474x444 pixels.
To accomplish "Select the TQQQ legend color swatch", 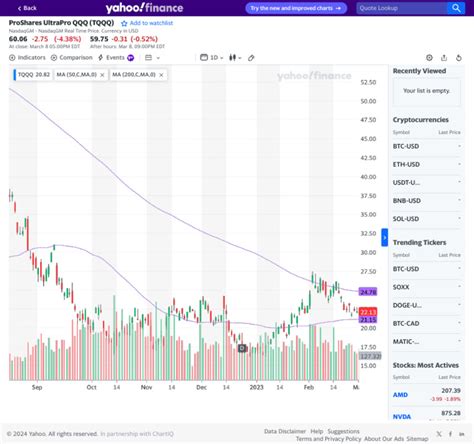I will pyautogui.click(x=15, y=75).
